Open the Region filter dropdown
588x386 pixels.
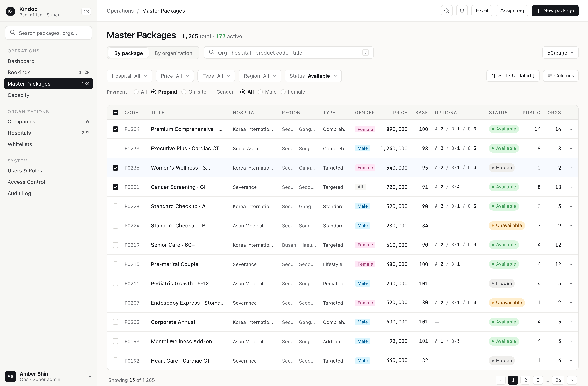click(x=260, y=76)
